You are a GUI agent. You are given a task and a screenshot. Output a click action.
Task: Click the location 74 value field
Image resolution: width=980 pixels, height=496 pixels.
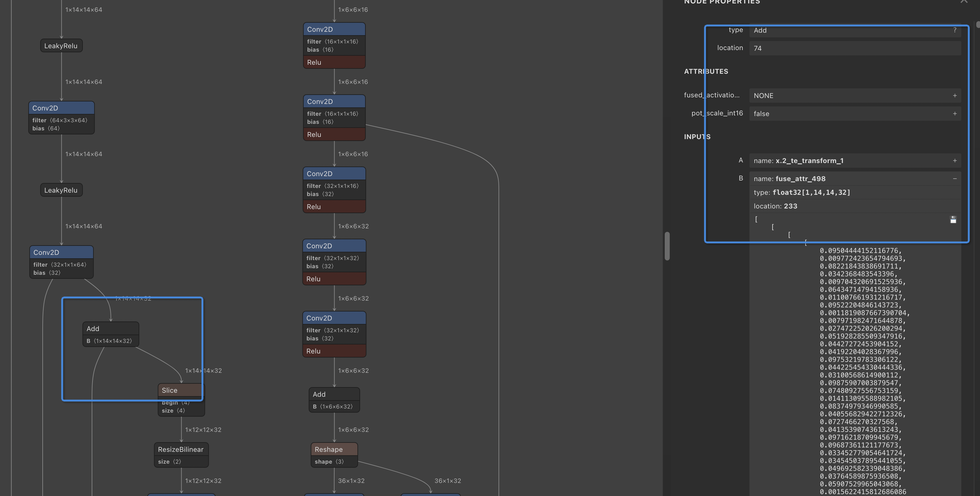pyautogui.click(x=854, y=48)
